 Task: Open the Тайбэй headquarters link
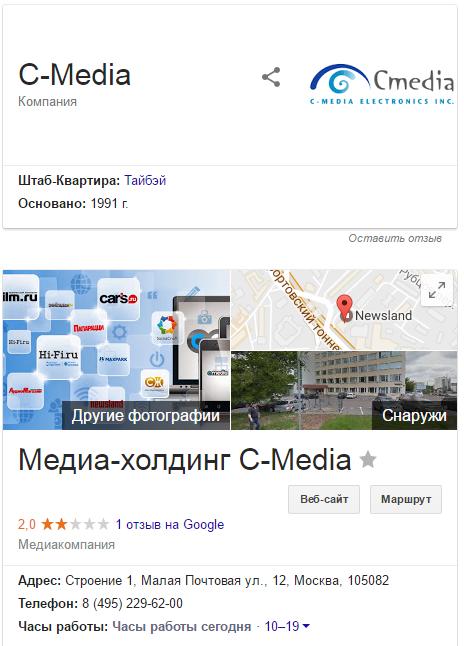(145, 180)
